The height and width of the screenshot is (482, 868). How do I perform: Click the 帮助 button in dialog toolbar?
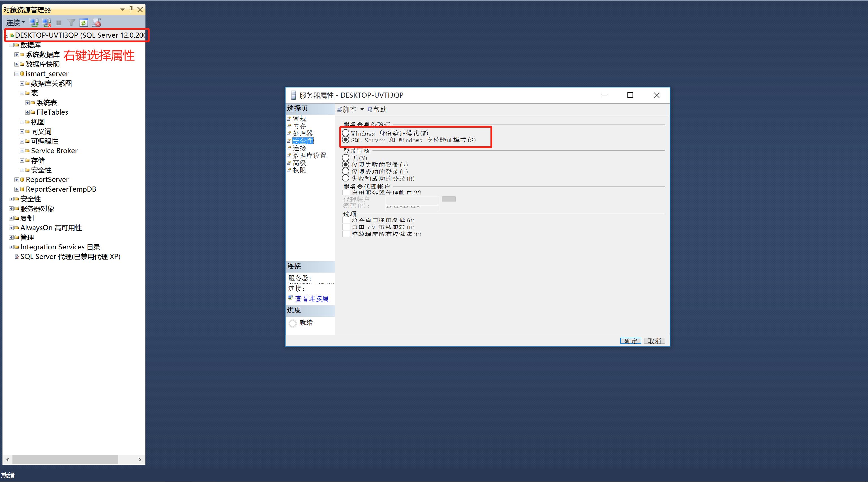pyautogui.click(x=377, y=109)
